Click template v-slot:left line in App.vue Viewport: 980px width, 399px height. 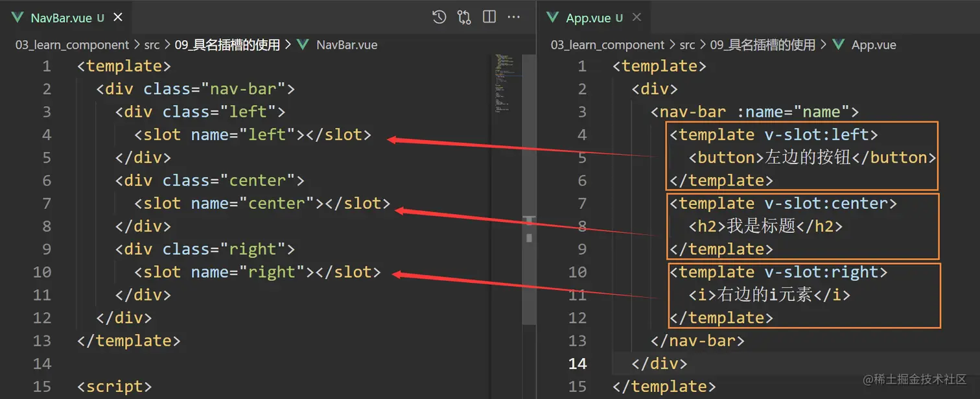(x=774, y=135)
